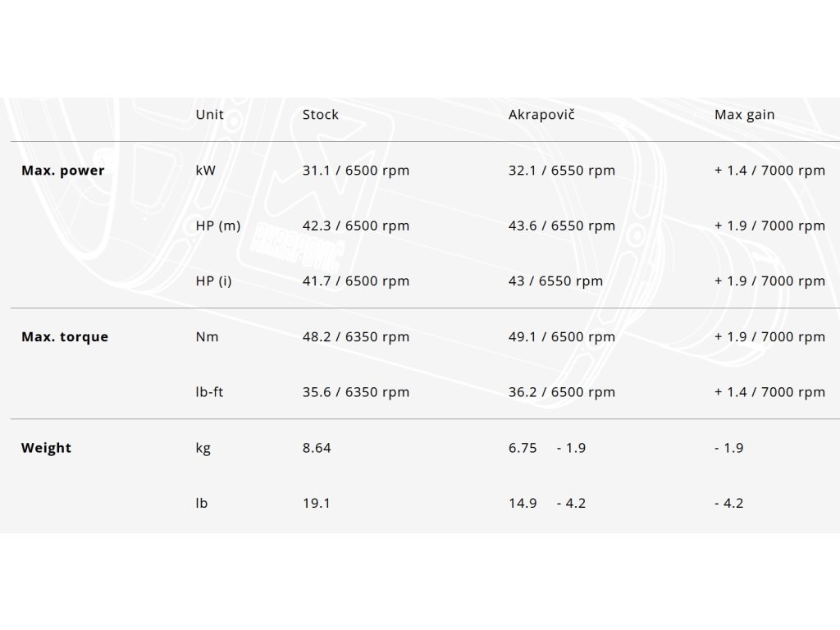This screenshot has height=630, width=840.
Task: Click stock value 41.7 / 6500 rpm
Action: click(355, 281)
